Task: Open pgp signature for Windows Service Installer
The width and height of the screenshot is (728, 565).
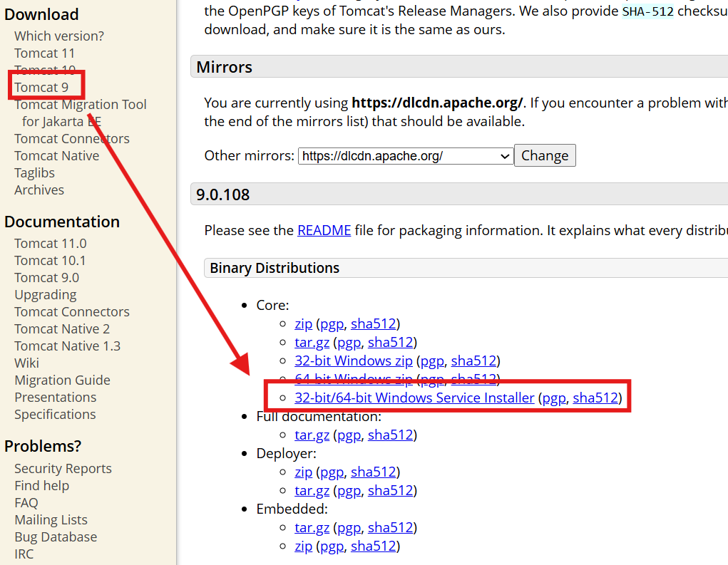Action: click(554, 398)
